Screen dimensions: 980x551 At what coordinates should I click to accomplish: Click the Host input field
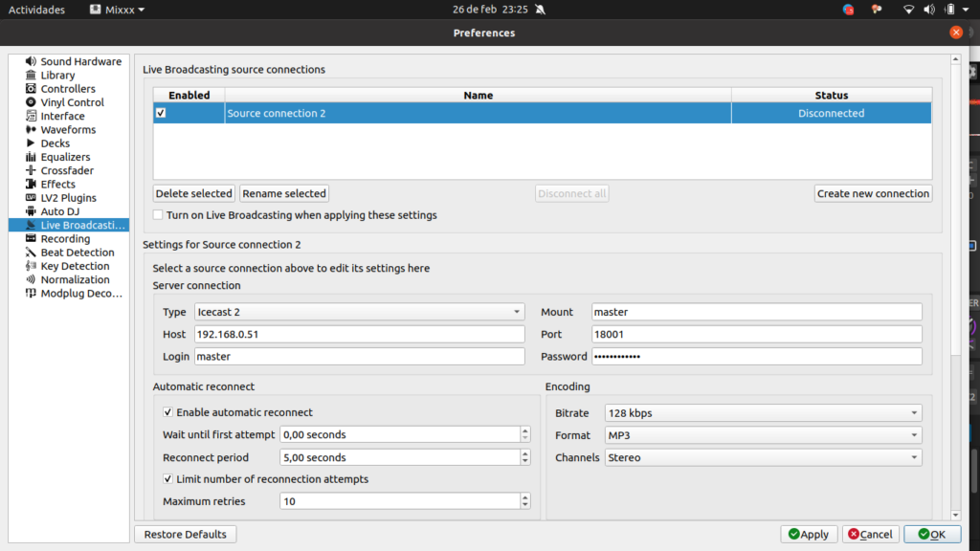360,334
